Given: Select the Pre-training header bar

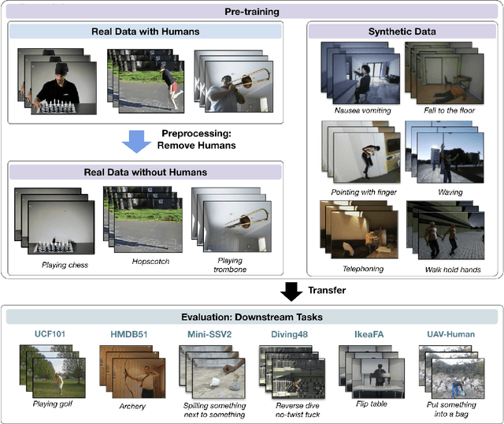Looking at the screenshot, I should click(252, 13).
